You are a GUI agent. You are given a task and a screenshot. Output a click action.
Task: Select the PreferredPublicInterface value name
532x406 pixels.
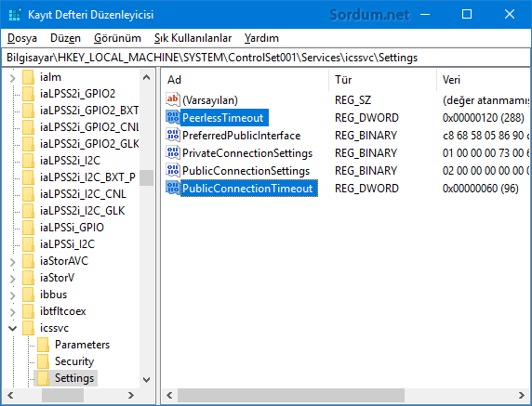pyautogui.click(x=242, y=136)
